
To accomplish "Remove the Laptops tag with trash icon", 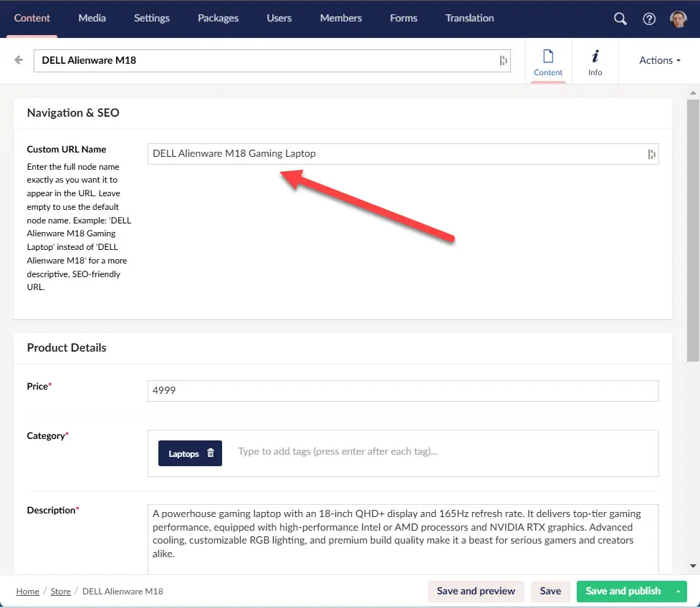I will (210, 453).
